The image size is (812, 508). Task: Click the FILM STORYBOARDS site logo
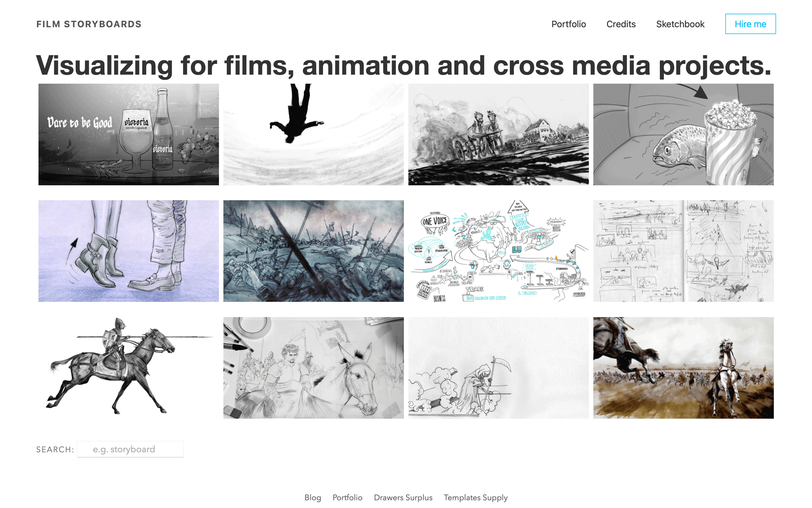point(89,24)
